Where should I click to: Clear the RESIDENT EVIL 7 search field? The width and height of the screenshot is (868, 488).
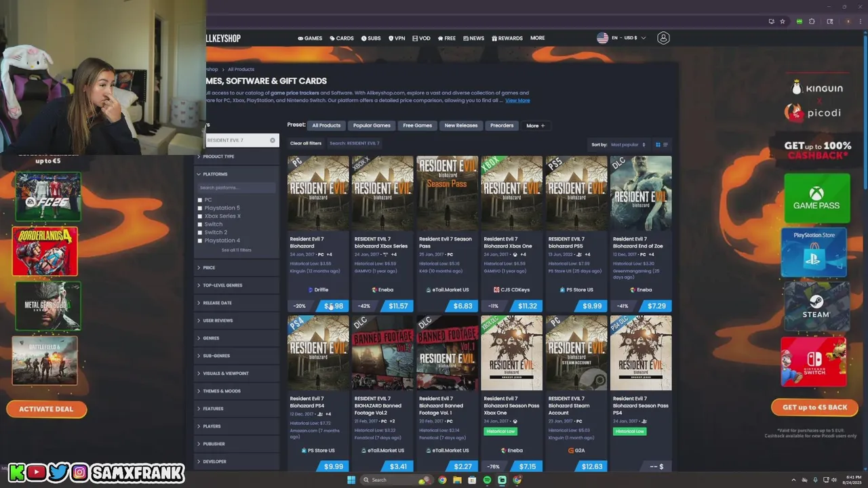click(273, 140)
